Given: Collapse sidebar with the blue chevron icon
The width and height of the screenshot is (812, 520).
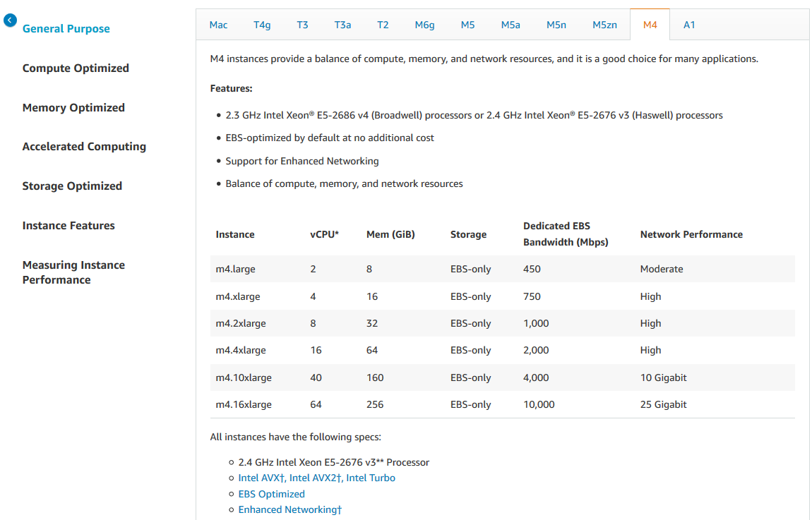Looking at the screenshot, I should 10,20.
